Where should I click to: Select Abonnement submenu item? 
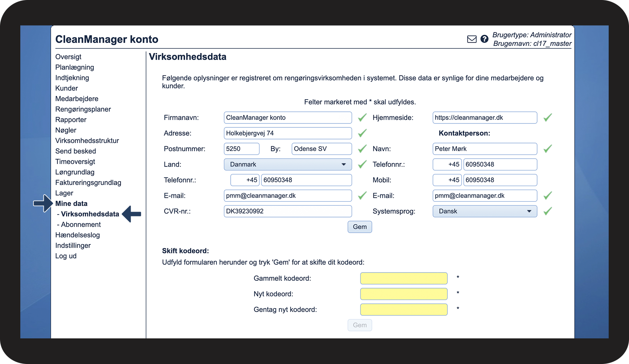click(x=81, y=225)
